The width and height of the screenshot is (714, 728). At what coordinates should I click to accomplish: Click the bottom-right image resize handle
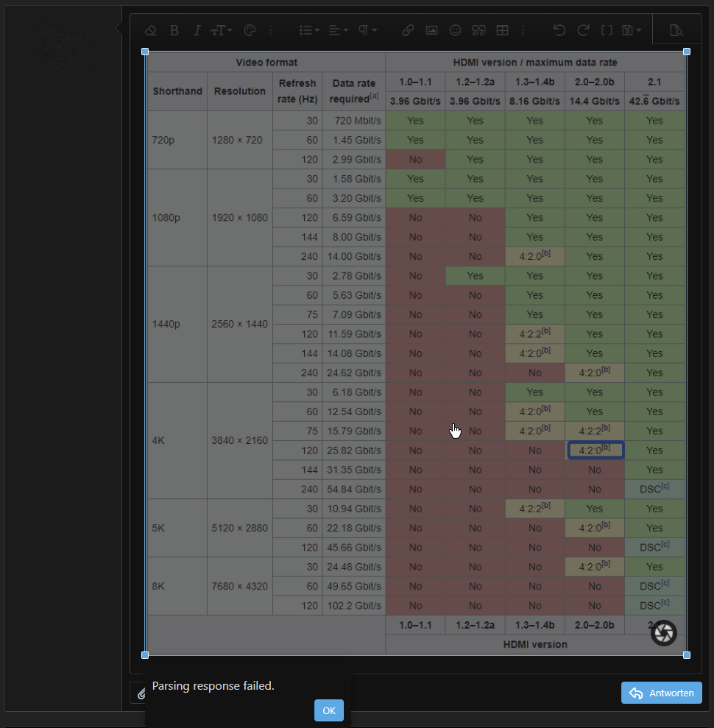[687, 655]
